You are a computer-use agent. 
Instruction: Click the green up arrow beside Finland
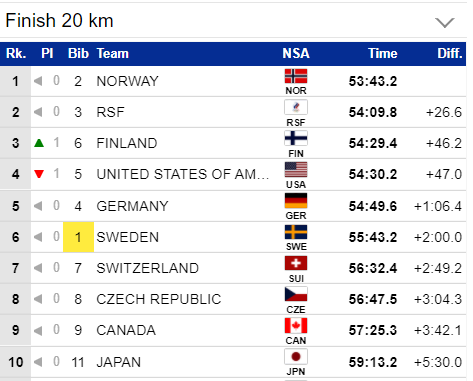tap(39, 143)
